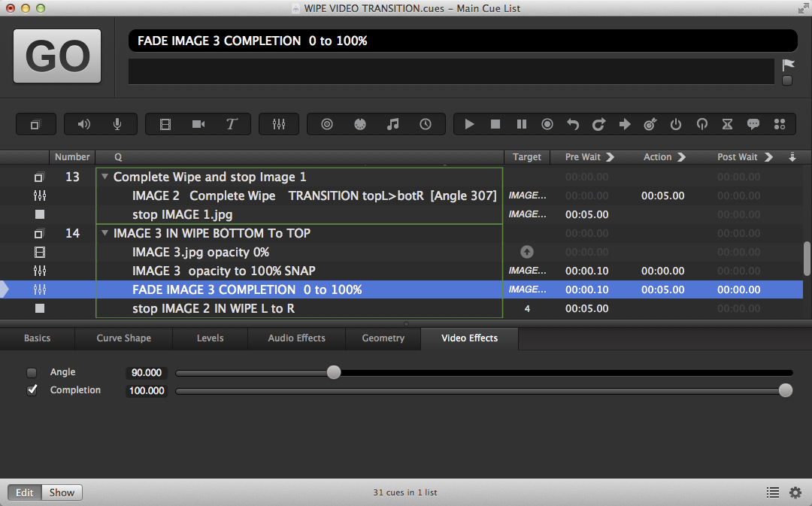Screen dimensions: 812x506
Task: Switch to the Curve Shape tab
Action: click(123, 338)
